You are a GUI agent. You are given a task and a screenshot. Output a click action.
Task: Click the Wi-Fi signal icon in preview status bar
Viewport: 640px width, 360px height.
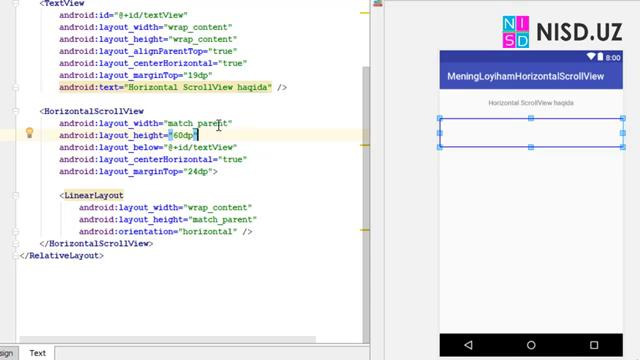point(591,56)
